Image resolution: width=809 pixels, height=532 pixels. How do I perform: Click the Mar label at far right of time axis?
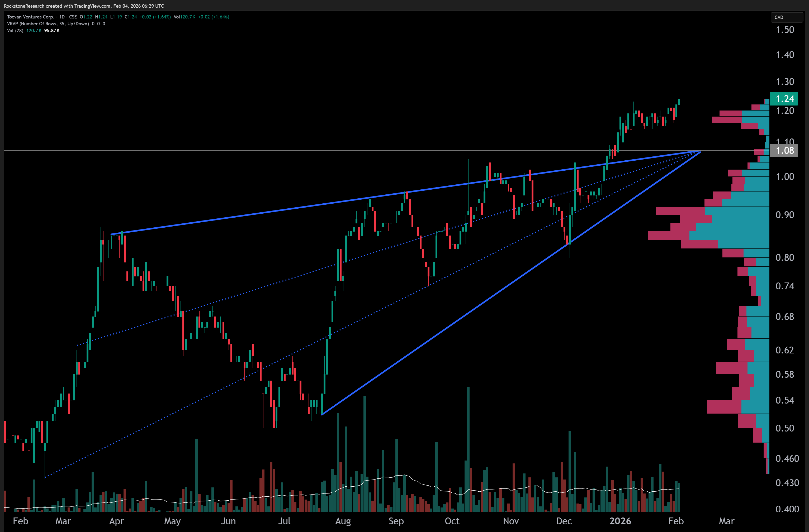726,521
